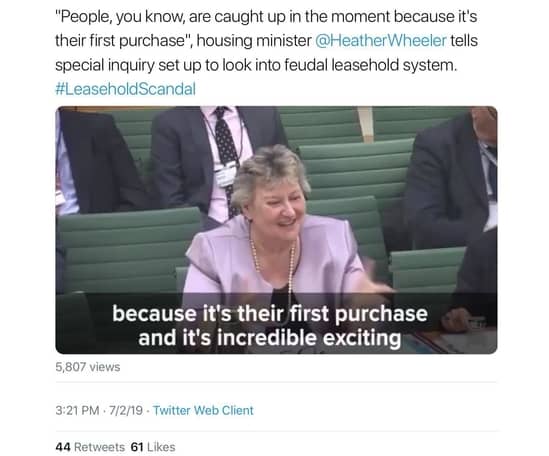Click the lanyard name badge in video
Screen dimensions: 549x456
click(224, 174)
